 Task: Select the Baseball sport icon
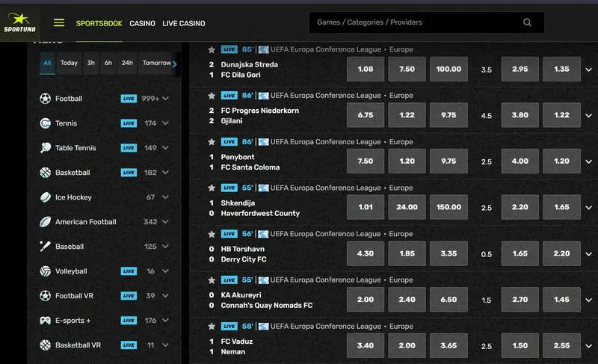(x=45, y=247)
